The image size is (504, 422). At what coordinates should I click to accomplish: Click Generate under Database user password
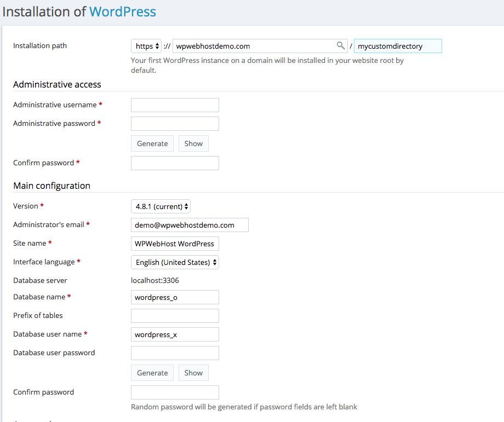pos(152,373)
